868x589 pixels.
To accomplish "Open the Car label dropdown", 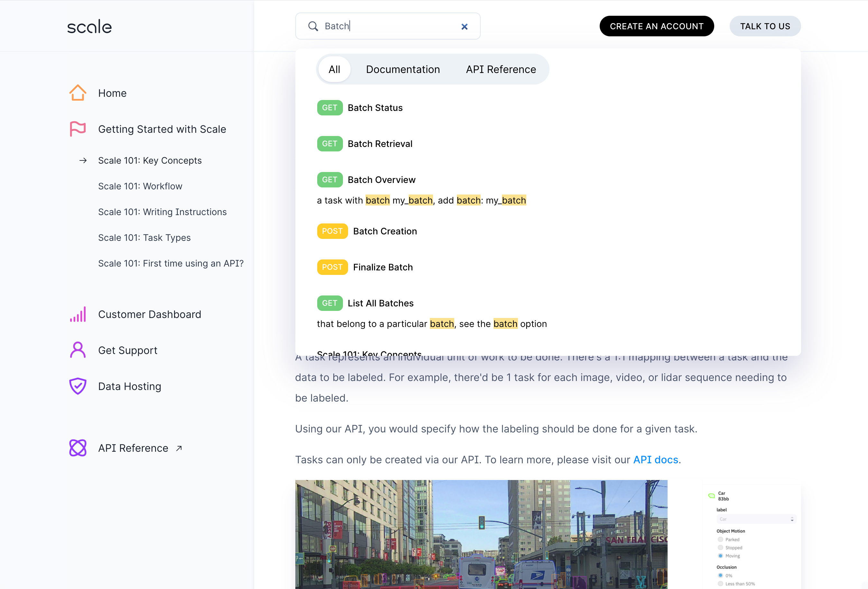I will click(756, 519).
